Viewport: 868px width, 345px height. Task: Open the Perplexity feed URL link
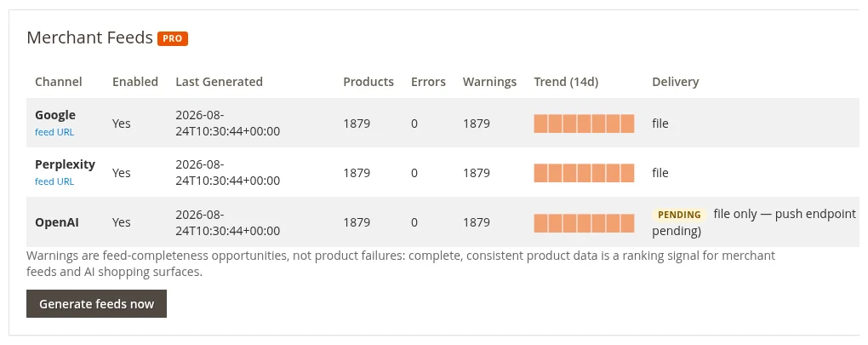(54, 181)
